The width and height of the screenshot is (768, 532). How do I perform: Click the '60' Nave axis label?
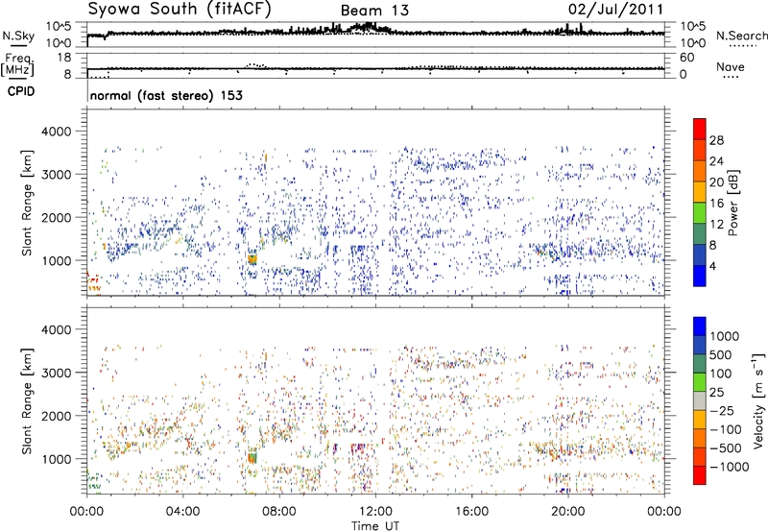686,58
